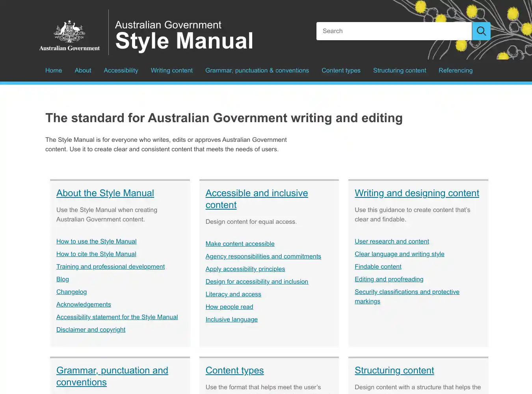
Task: Visit the Blog link
Action: click(x=63, y=279)
